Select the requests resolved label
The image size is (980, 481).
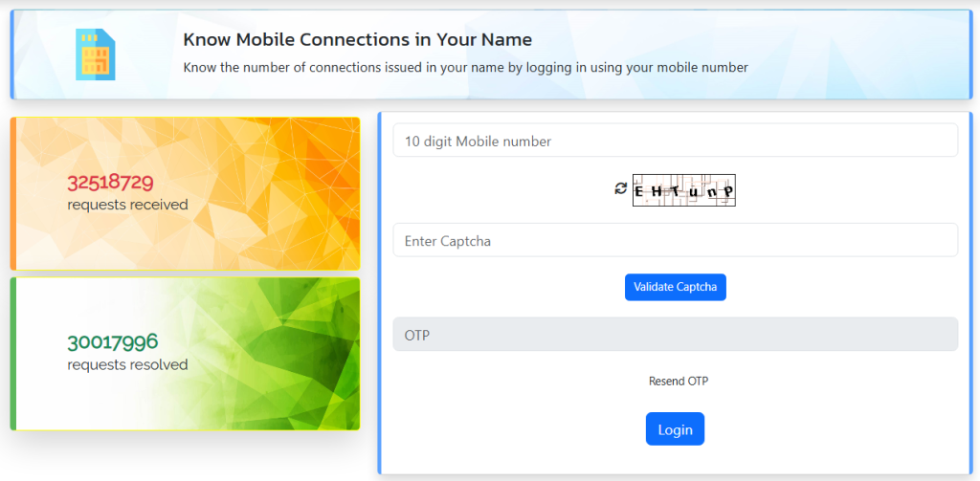click(127, 364)
